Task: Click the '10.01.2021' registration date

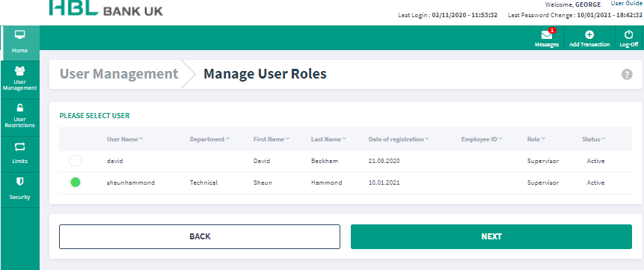Action: click(384, 182)
